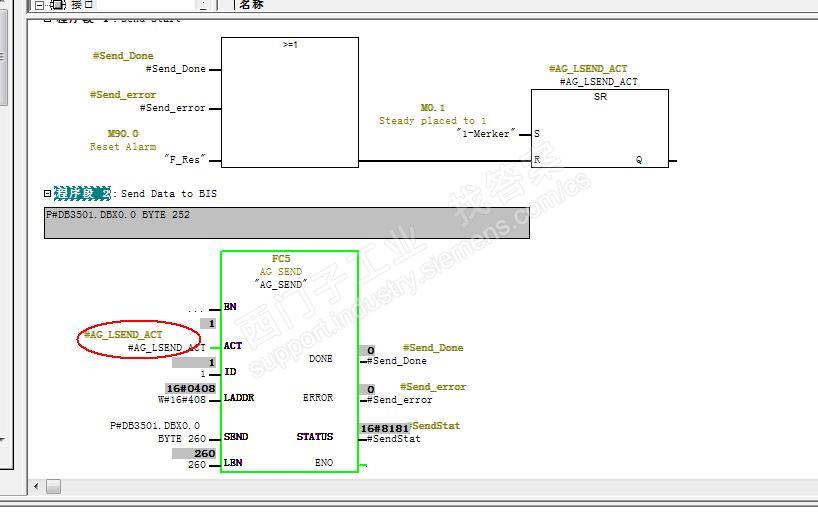Click the SEND pin of FC5

pyautogui.click(x=236, y=437)
